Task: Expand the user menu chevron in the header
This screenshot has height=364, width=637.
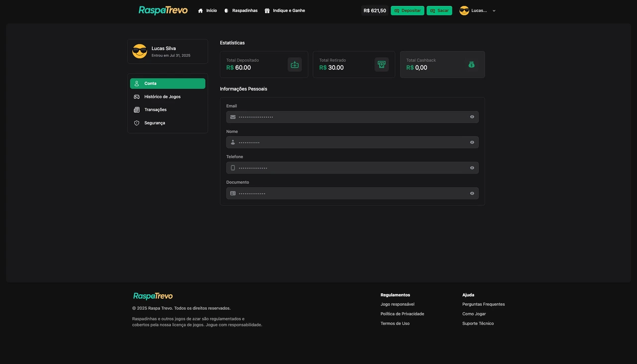Action: point(493,10)
